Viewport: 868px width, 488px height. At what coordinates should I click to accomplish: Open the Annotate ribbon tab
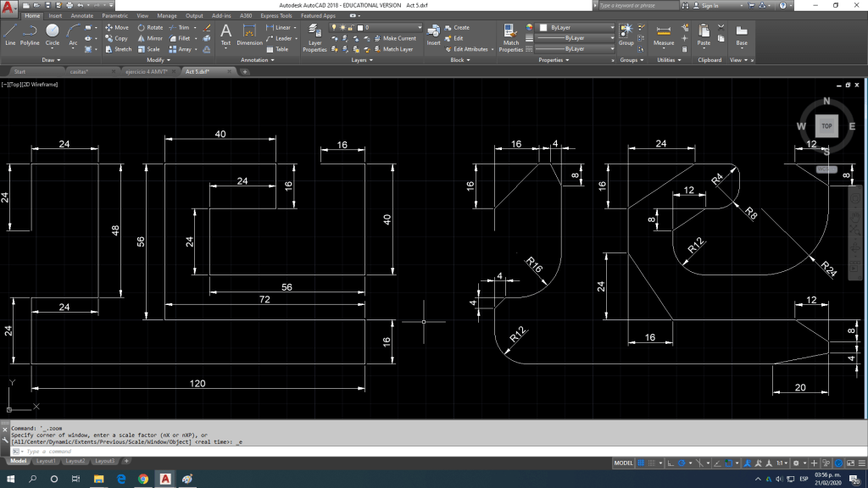tap(82, 15)
